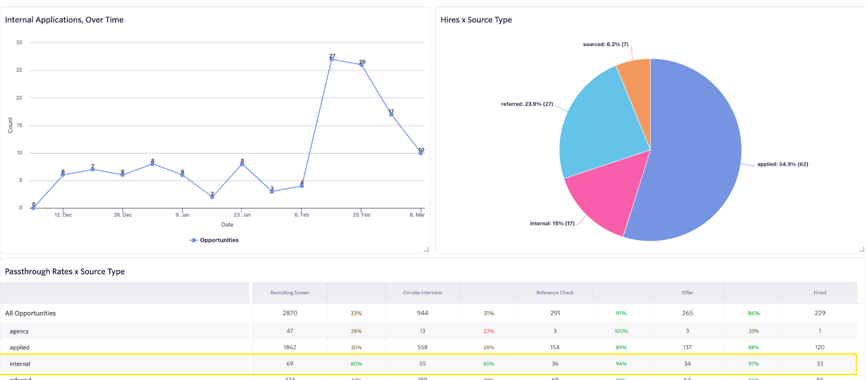This screenshot has width=868, height=380.
Task: Click the lowest dip point labeled 2
Action: click(x=212, y=197)
